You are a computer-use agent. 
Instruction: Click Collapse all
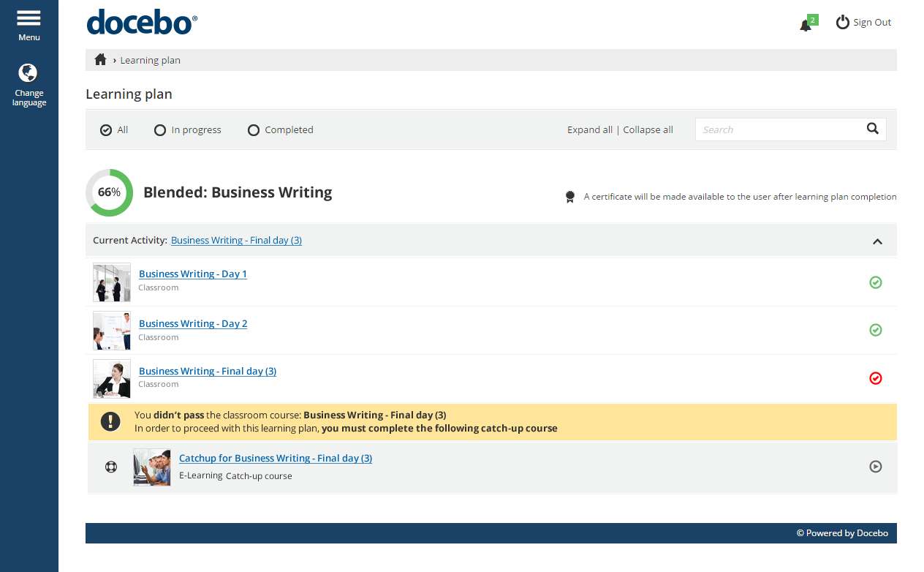(648, 130)
